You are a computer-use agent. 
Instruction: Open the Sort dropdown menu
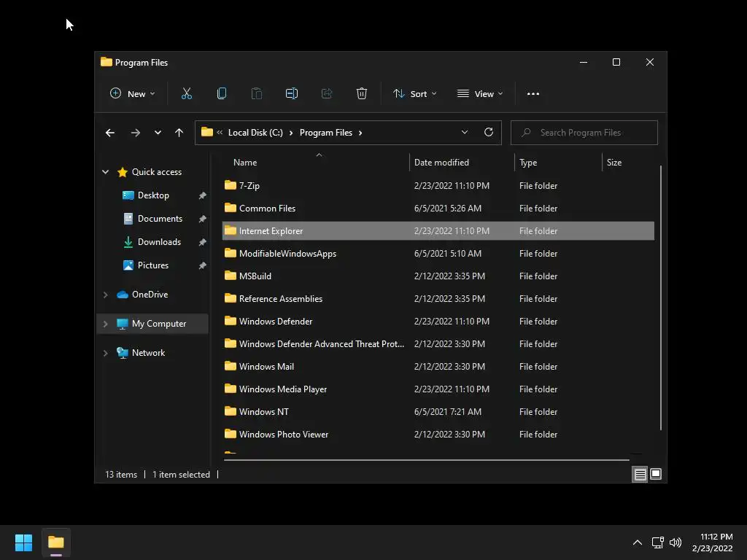pyautogui.click(x=414, y=94)
